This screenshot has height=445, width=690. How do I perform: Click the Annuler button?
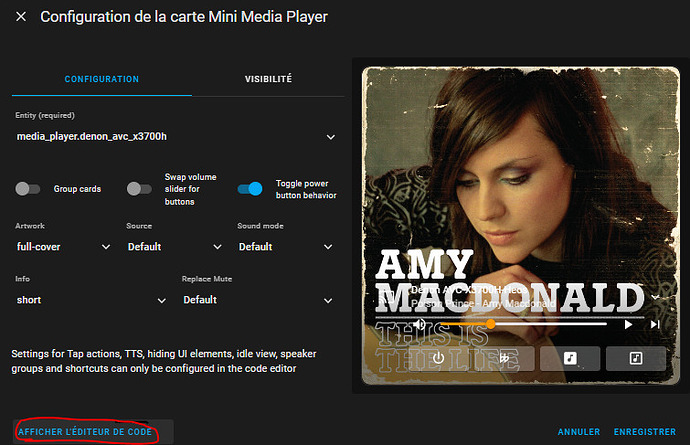coord(579,432)
